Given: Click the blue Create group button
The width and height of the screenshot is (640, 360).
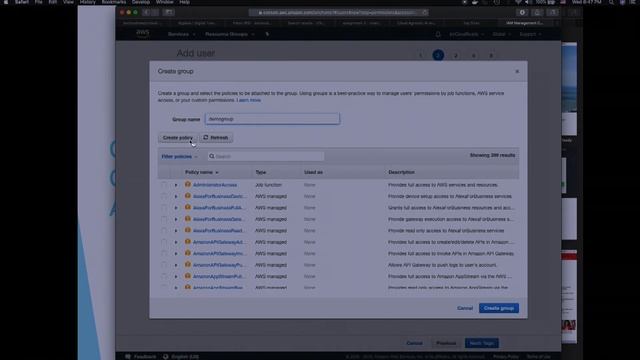Looking at the screenshot, I should click(499, 308).
